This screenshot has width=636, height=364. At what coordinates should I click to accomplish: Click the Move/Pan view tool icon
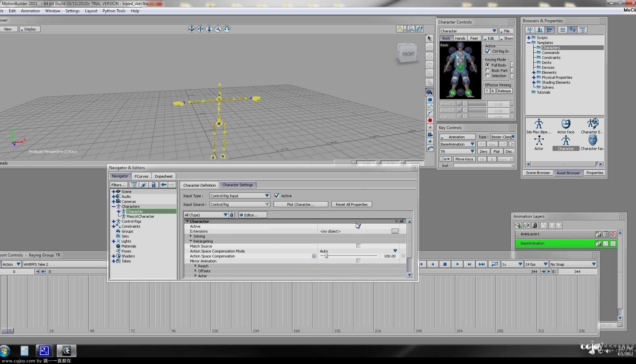[x=200, y=28]
